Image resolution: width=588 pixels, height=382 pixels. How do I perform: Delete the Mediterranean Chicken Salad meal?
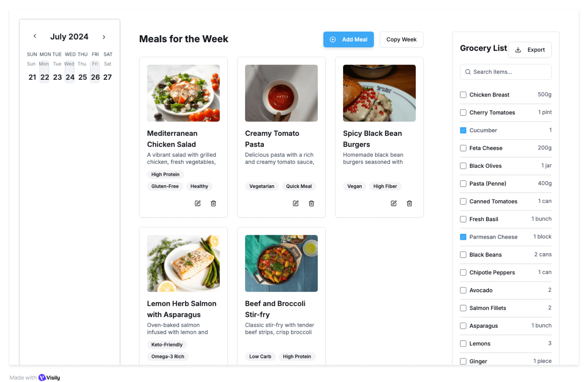[x=213, y=203]
